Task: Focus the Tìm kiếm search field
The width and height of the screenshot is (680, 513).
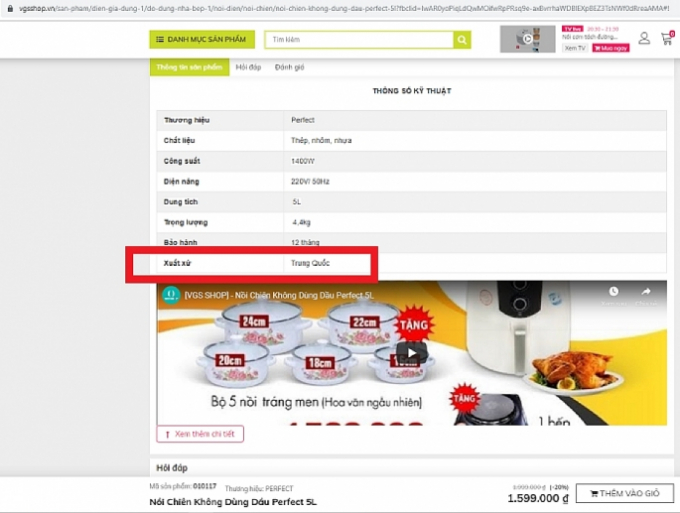Action: (360, 40)
